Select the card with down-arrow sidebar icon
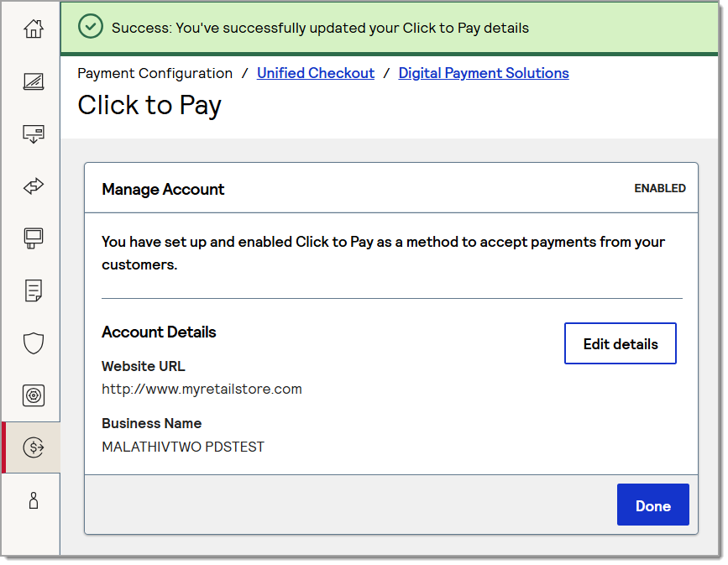This screenshot has width=728, height=565. (x=33, y=133)
